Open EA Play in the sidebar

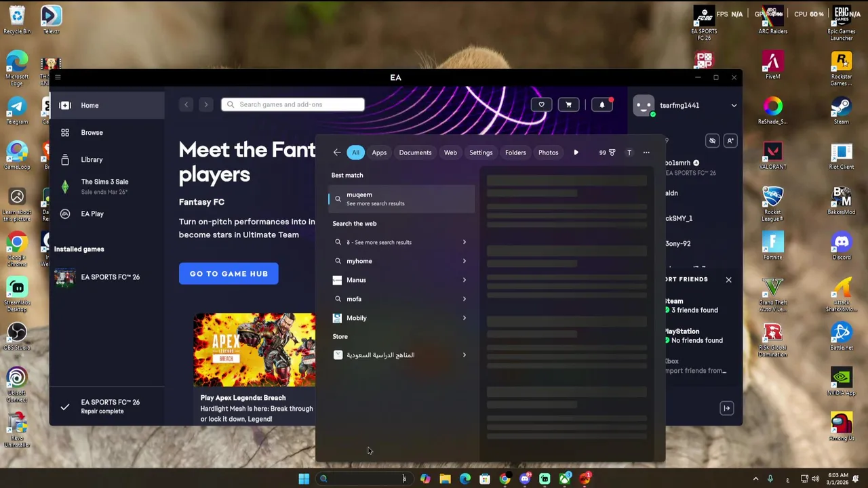point(106,213)
